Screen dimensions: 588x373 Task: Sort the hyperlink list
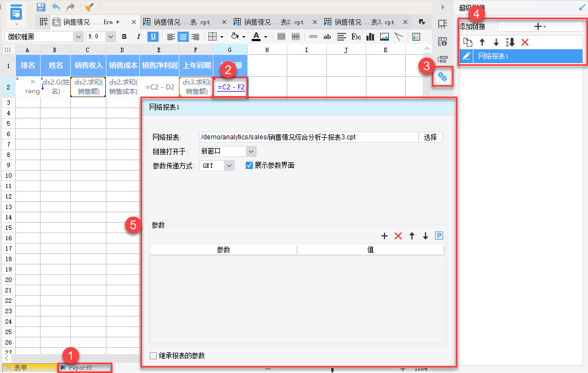click(510, 42)
